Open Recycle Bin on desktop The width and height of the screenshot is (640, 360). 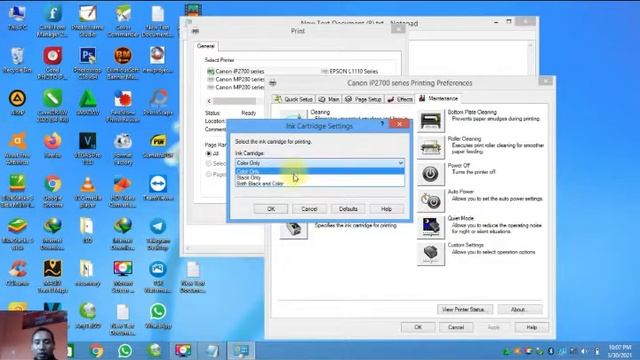pos(17,60)
